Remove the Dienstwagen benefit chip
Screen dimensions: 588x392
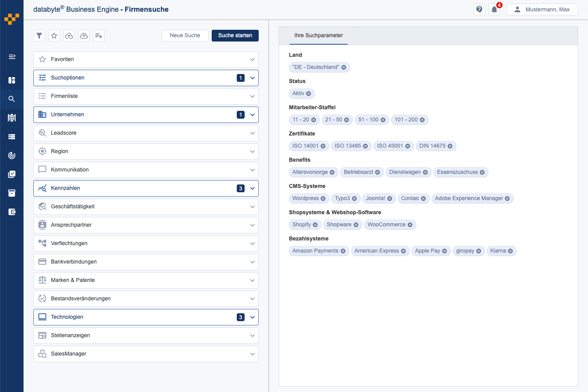[x=425, y=172]
